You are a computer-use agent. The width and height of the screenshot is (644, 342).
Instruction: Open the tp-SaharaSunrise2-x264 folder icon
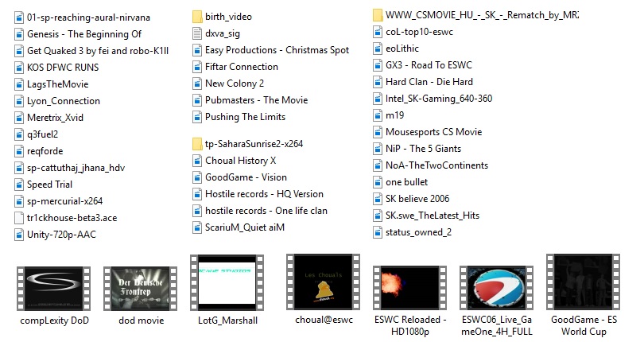(197, 144)
